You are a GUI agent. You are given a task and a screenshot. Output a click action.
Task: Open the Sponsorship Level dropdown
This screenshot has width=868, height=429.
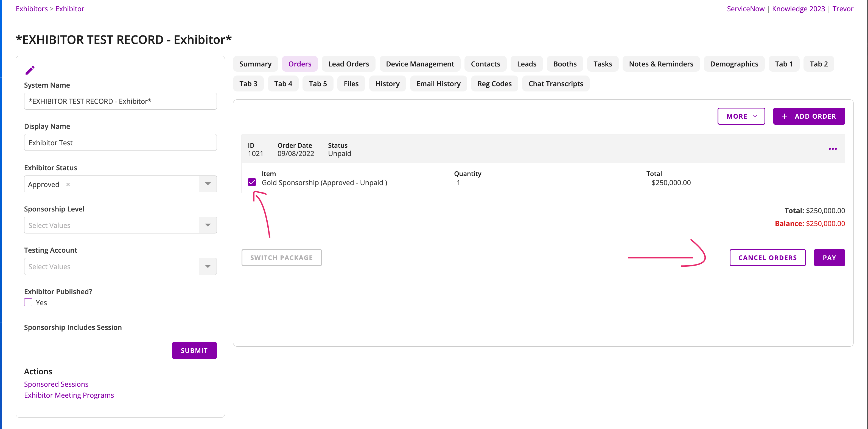pos(208,225)
